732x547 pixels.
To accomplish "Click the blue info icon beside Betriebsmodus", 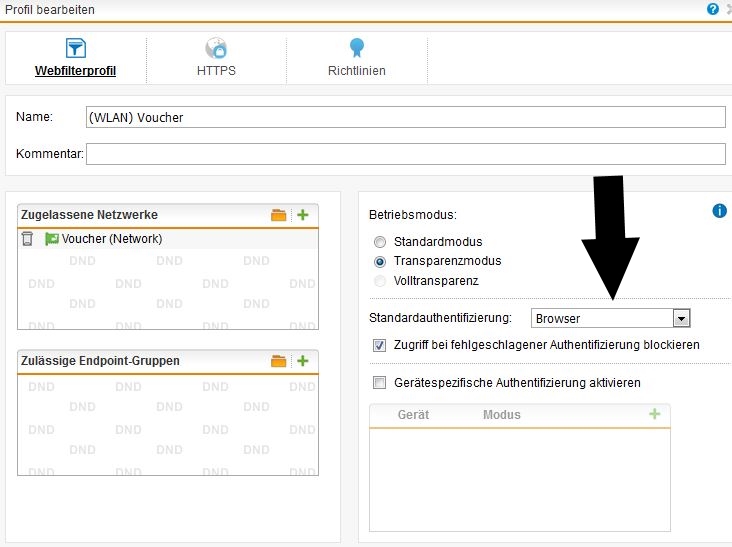I will click(718, 211).
